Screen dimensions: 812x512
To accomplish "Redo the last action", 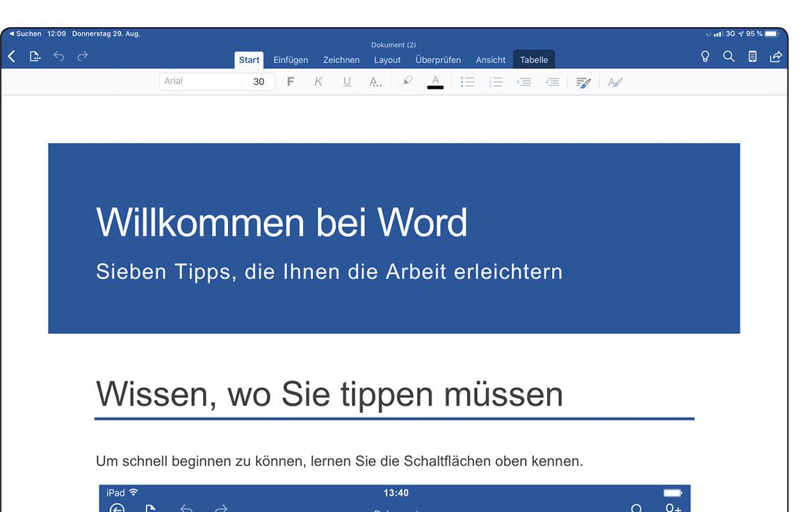I will pos(82,56).
